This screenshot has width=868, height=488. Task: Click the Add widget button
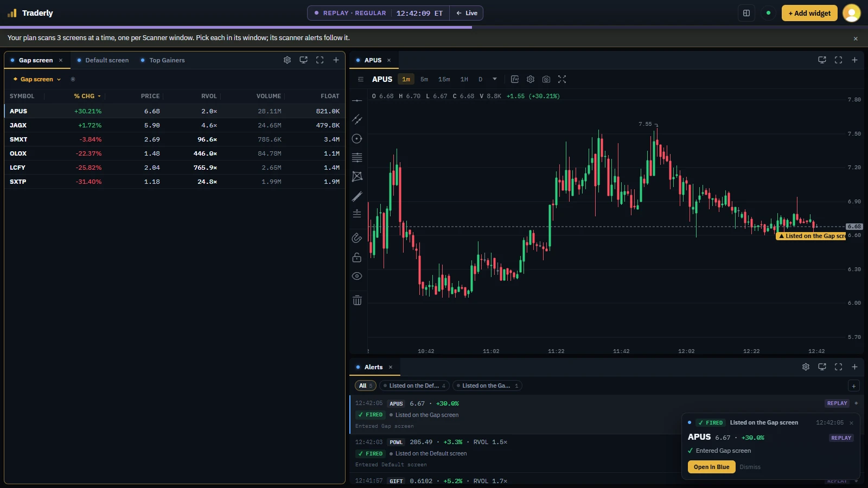coord(809,13)
